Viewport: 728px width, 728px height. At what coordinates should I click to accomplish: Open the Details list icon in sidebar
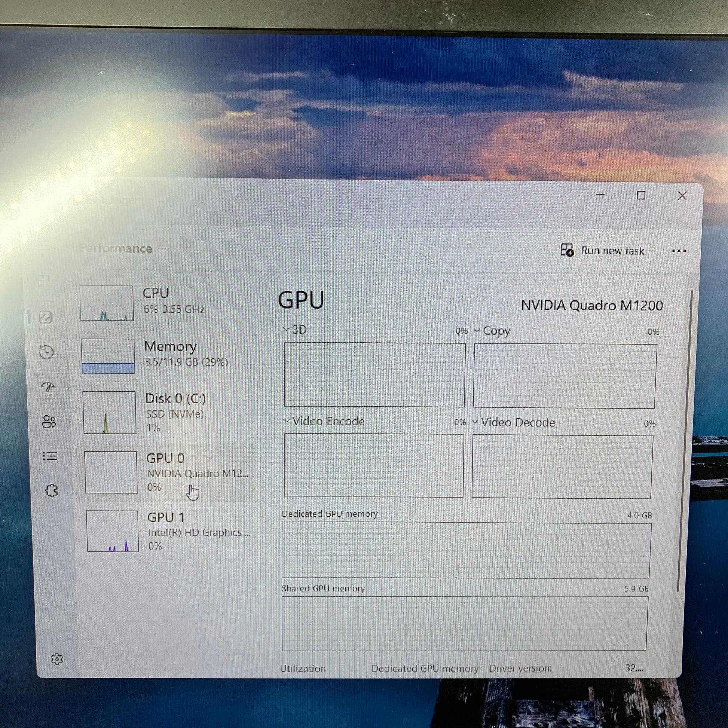(50, 456)
